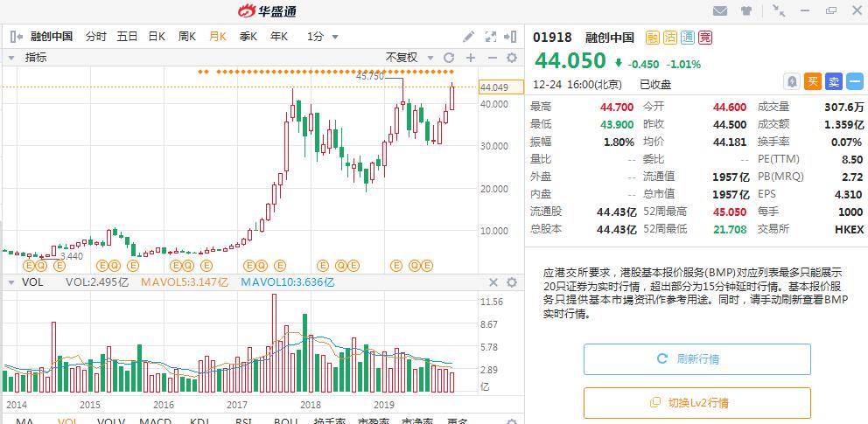Switch to compact window mode icon
This screenshot has width=868, height=424.
pos(779,10)
